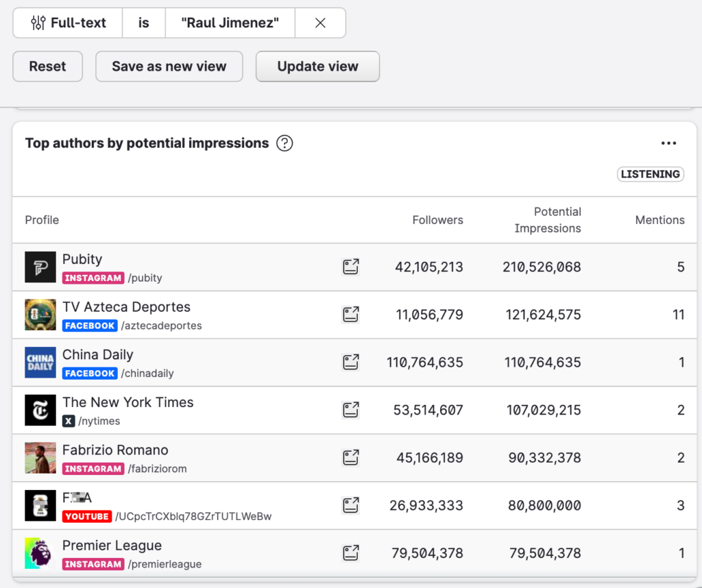Sort by the Followers column header
Viewport: 702px width, 588px height.
click(x=437, y=220)
